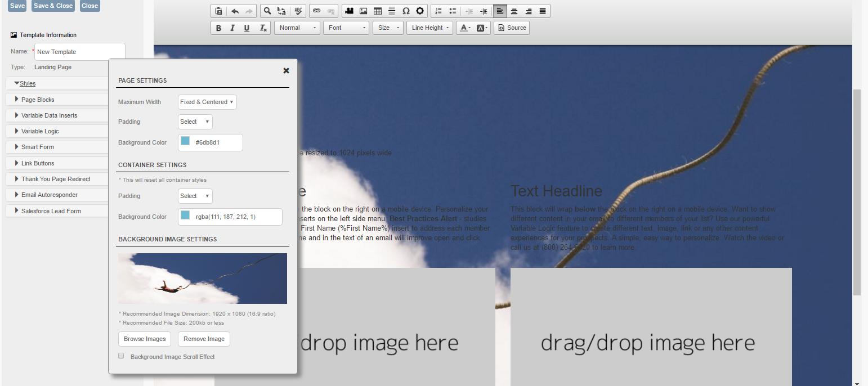Insert a numbered list
Viewport: 868px width, 386px height.
tap(439, 11)
